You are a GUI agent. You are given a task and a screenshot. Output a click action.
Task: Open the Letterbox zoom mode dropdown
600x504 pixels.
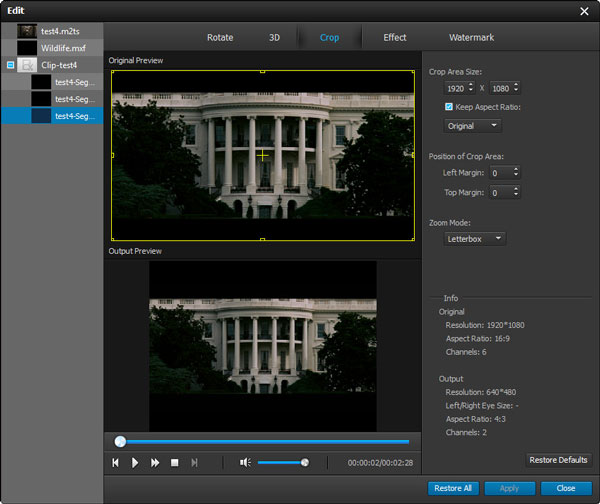point(474,239)
